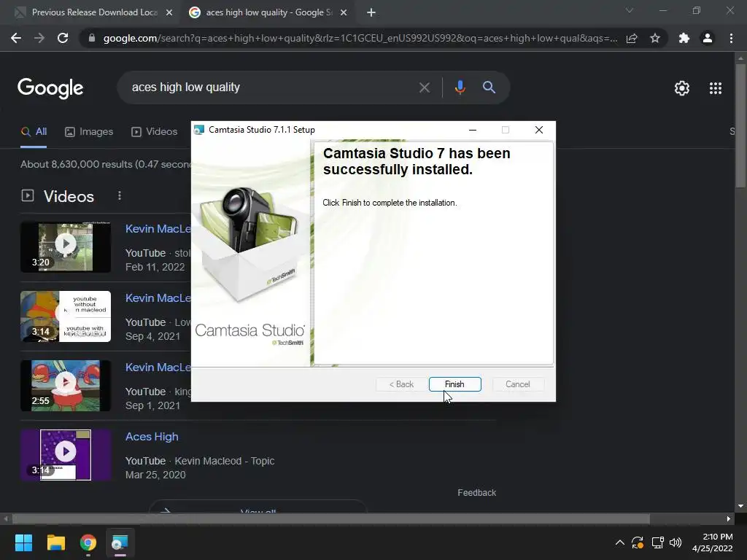
Task: Go back to the previous page in Chrome
Action: click(16, 38)
